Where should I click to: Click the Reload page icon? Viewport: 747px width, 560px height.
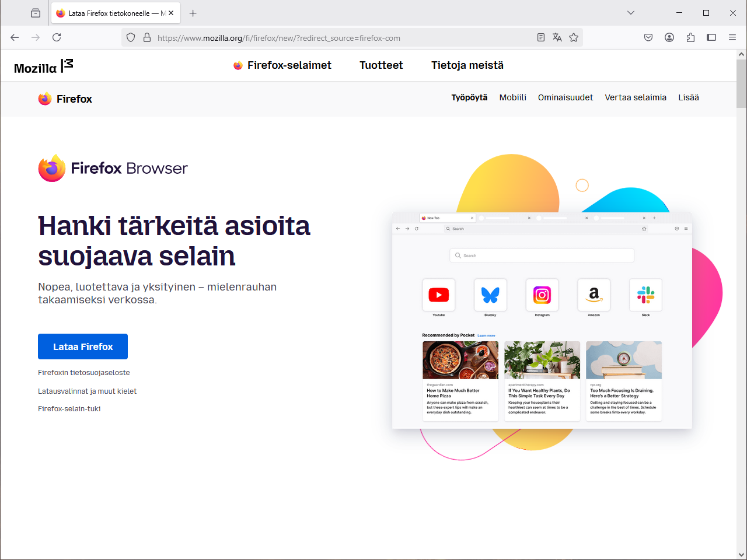57,37
